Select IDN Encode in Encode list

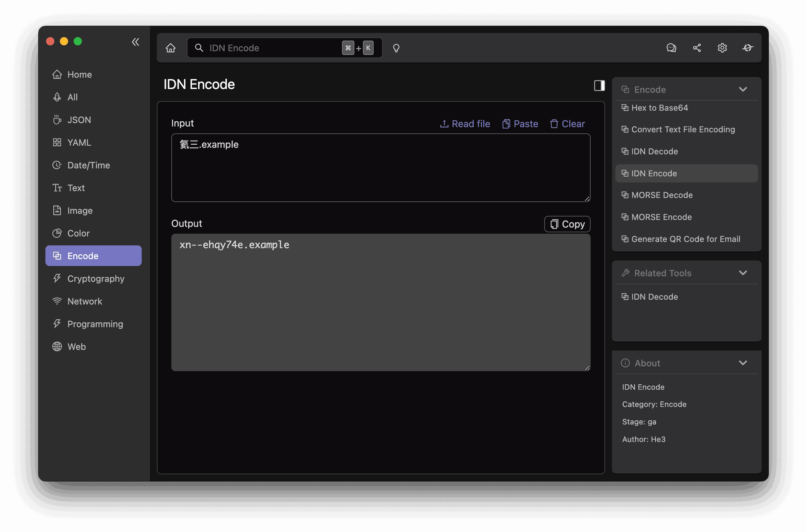(687, 173)
